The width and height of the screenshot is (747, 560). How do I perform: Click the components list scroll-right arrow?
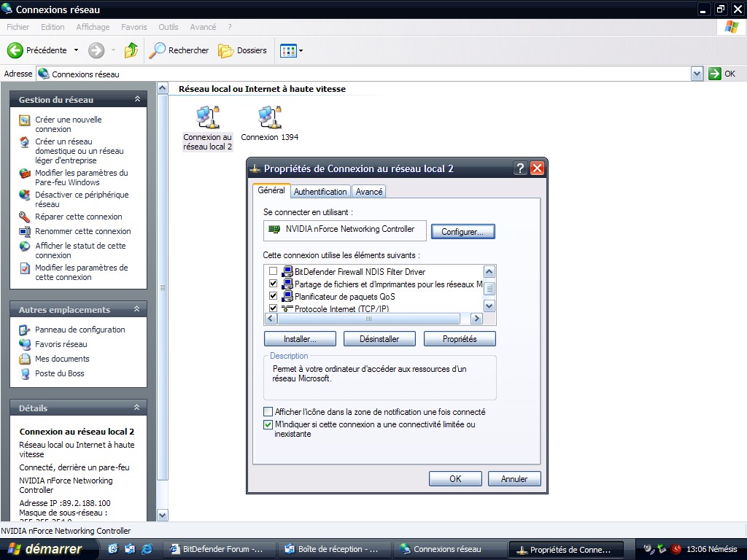pos(476,319)
